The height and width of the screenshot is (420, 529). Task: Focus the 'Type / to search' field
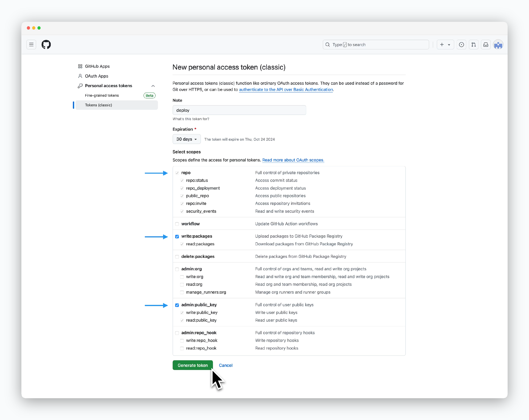point(376,45)
